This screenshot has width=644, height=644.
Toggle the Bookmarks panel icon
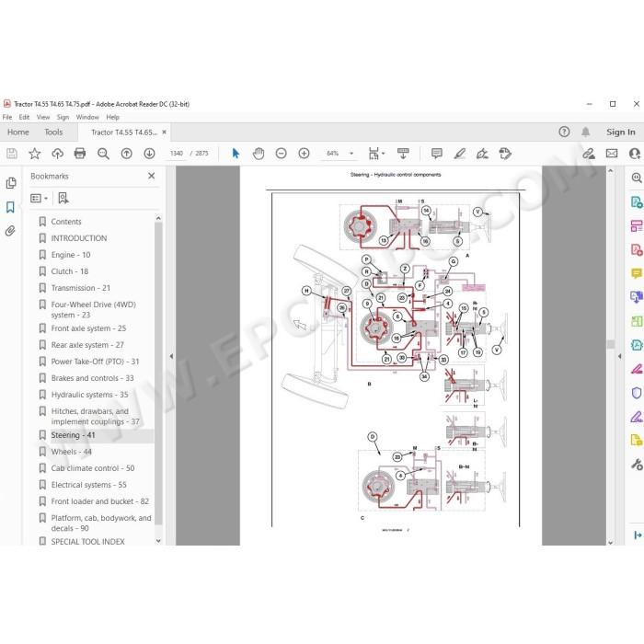pos(10,207)
